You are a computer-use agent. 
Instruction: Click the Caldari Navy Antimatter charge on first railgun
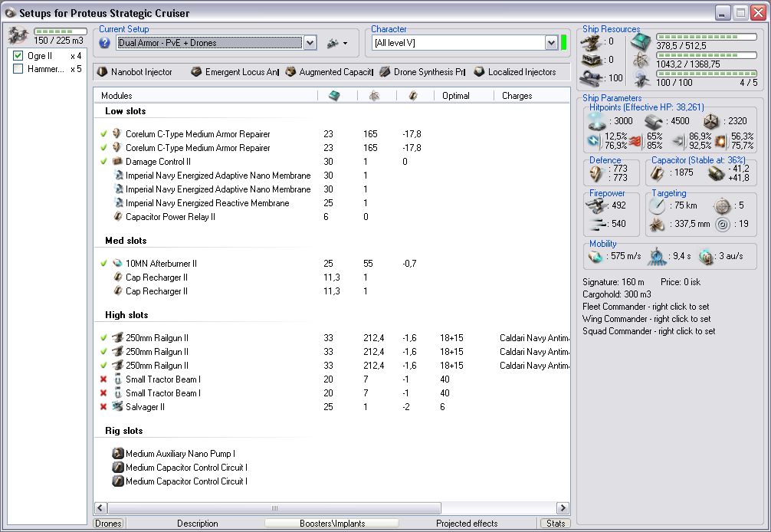tap(534, 338)
